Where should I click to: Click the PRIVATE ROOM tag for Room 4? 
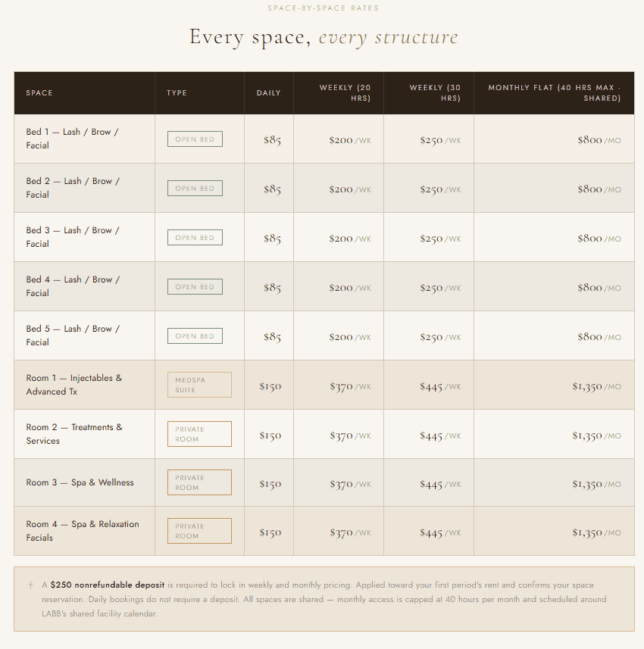pos(199,531)
